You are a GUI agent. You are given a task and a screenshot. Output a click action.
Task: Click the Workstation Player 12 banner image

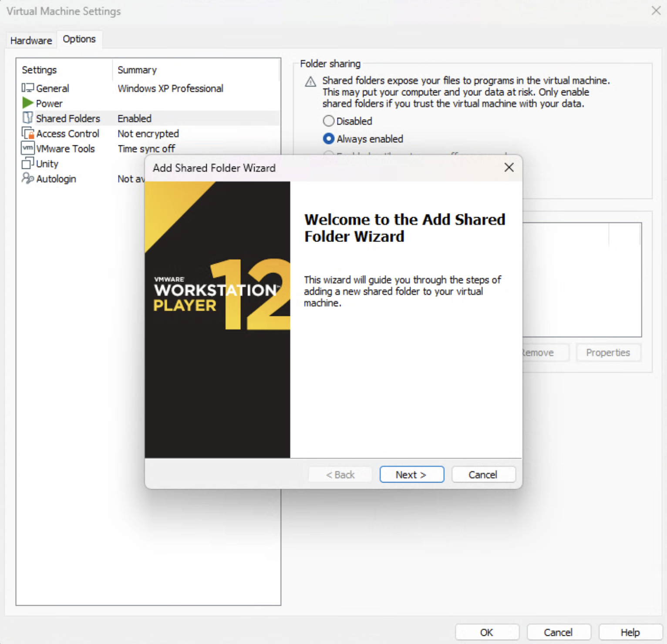217,319
